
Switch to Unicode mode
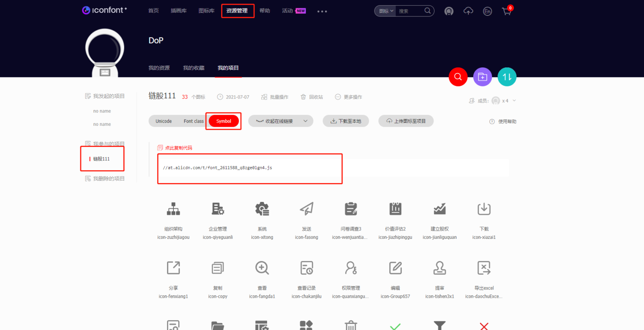click(x=164, y=121)
